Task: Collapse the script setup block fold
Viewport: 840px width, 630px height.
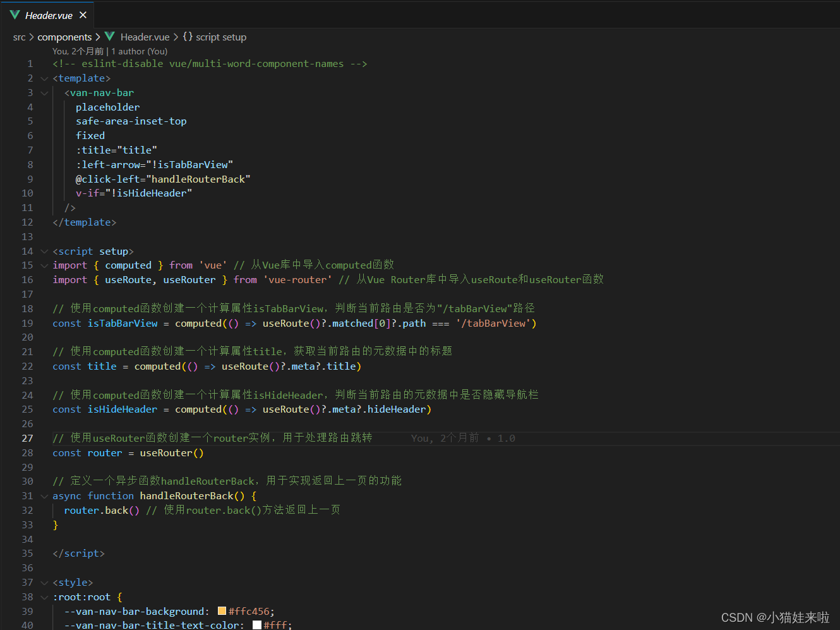Action: 44,251
